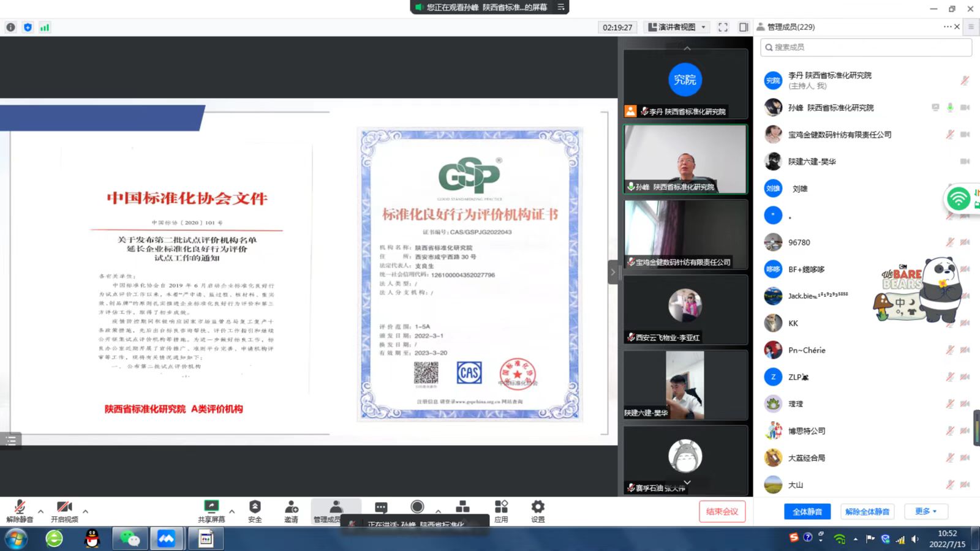Expand video options arrow
The height and width of the screenshot is (551, 980).
[x=85, y=511]
